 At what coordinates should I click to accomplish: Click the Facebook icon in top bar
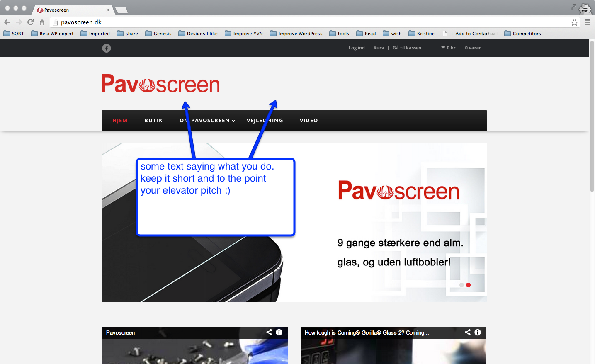[x=107, y=48]
